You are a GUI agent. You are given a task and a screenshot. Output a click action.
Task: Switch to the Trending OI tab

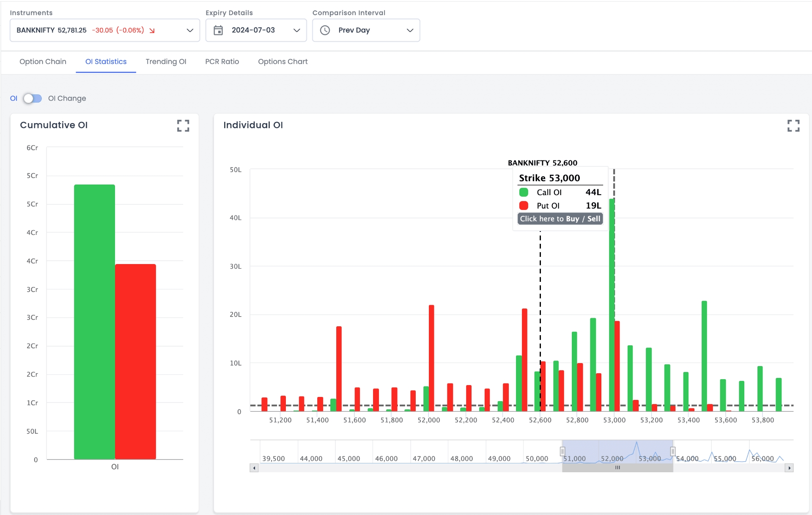(166, 61)
